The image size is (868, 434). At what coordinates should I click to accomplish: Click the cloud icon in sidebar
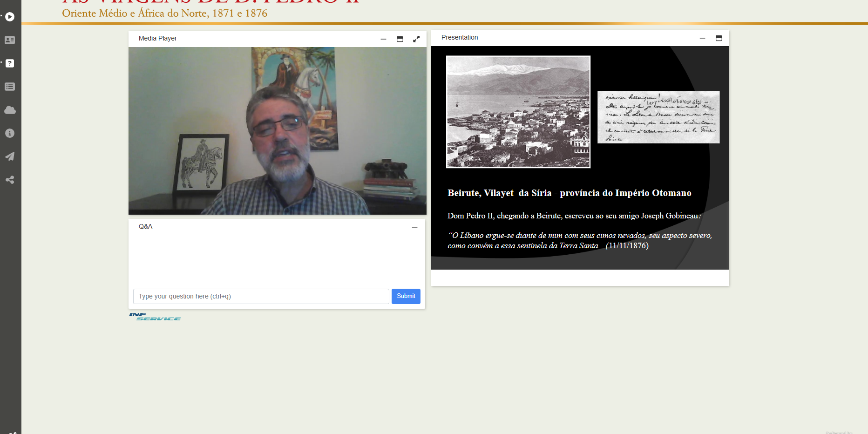coord(10,110)
